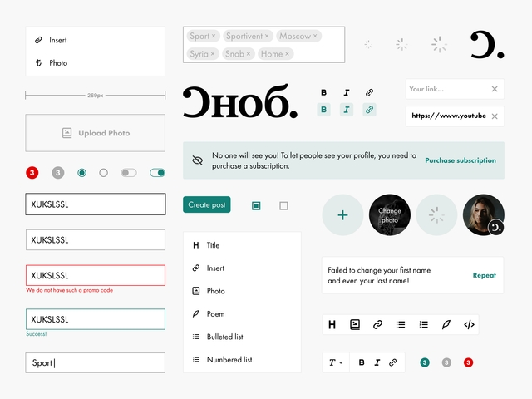The width and height of the screenshot is (532, 399).
Task: Remove the Syria tag
Action: tap(213, 53)
